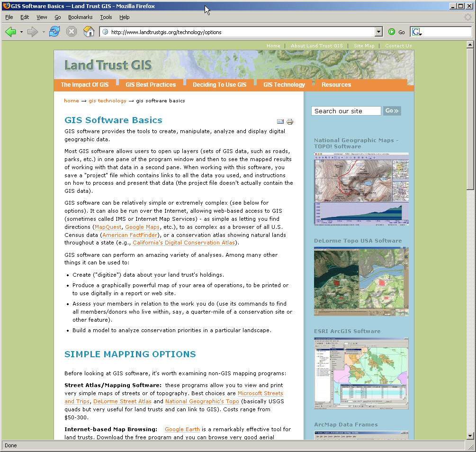The width and height of the screenshot is (476, 452).
Task: Click the gis technology breadcrumb link
Action: 108,101
